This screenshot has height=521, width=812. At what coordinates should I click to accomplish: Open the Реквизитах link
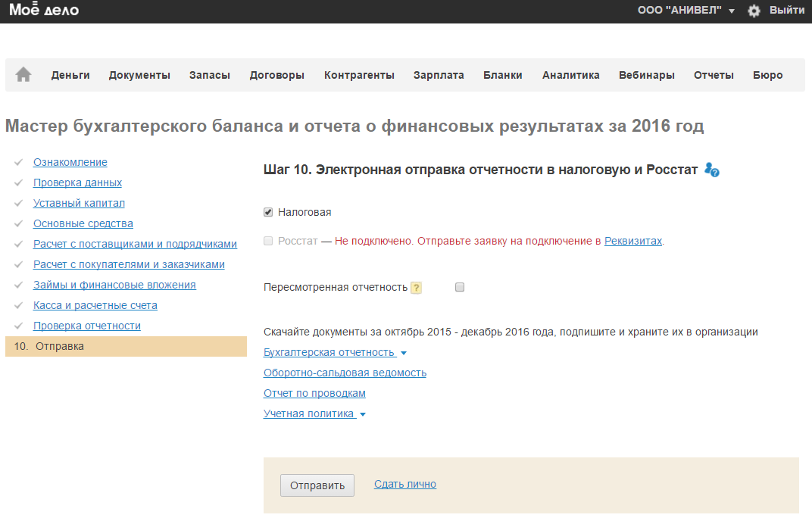632,242
